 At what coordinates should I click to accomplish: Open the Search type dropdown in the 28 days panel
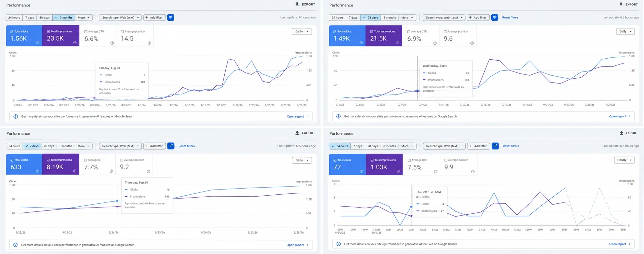(444, 18)
